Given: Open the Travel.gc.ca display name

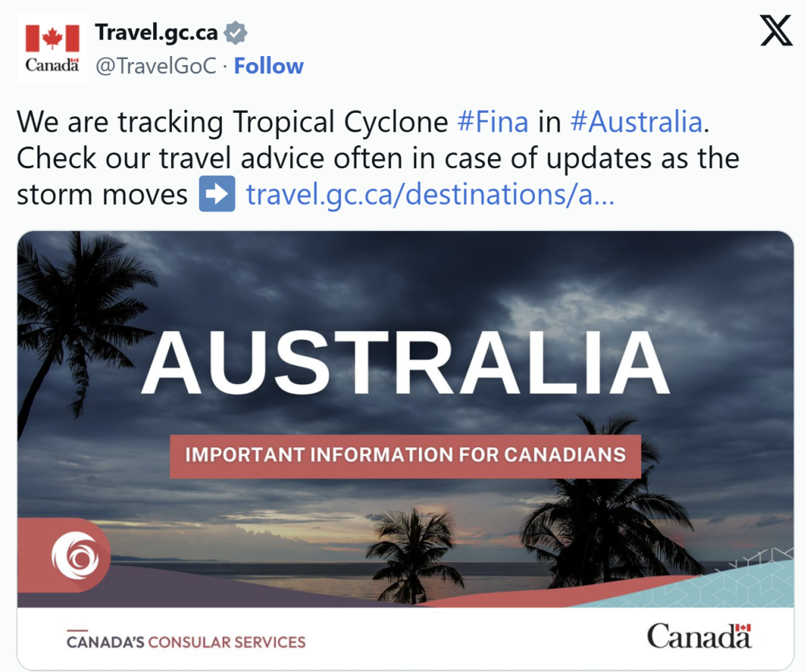Looking at the screenshot, I should (156, 33).
